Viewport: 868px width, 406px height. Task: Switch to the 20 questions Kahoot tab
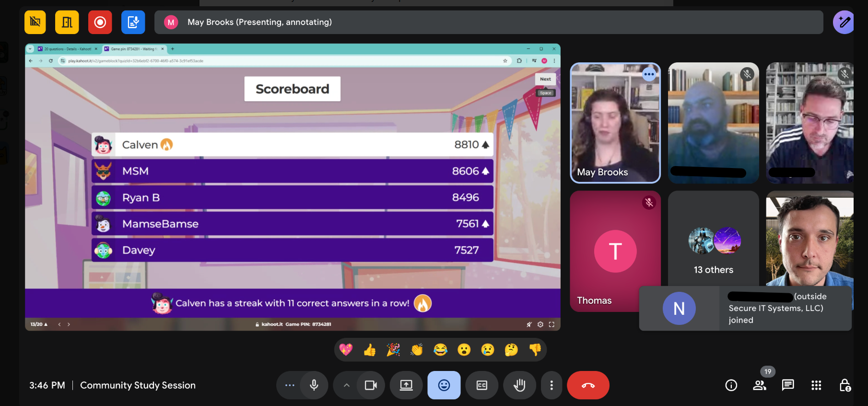pyautogui.click(x=68, y=49)
